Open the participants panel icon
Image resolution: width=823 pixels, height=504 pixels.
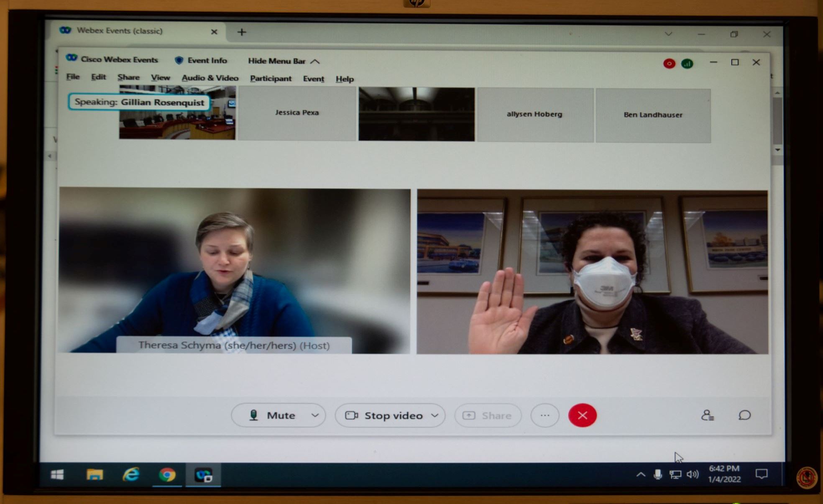[x=707, y=415]
